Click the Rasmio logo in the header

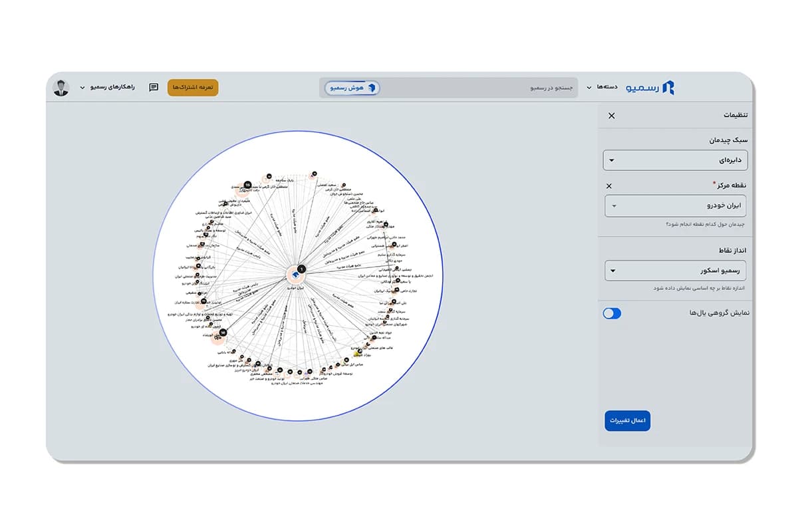650,88
